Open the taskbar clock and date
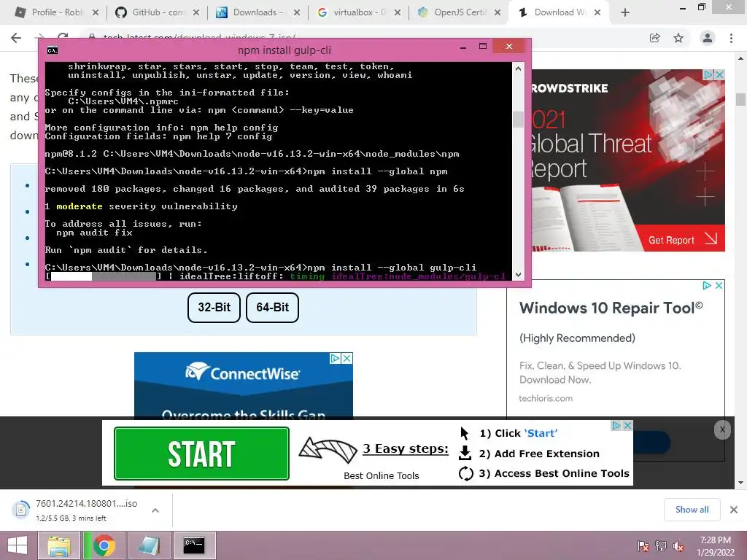Screen dimensions: 747x560 (715, 545)
